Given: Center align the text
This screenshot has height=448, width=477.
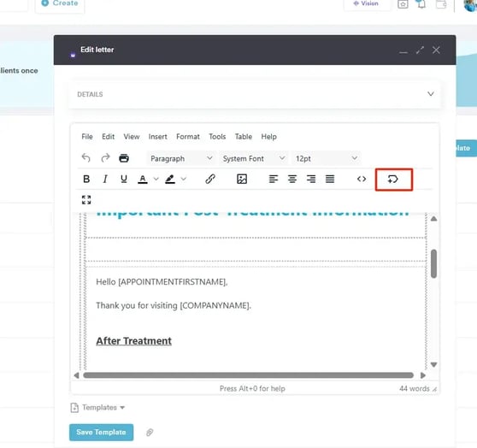Looking at the screenshot, I should click(x=292, y=179).
